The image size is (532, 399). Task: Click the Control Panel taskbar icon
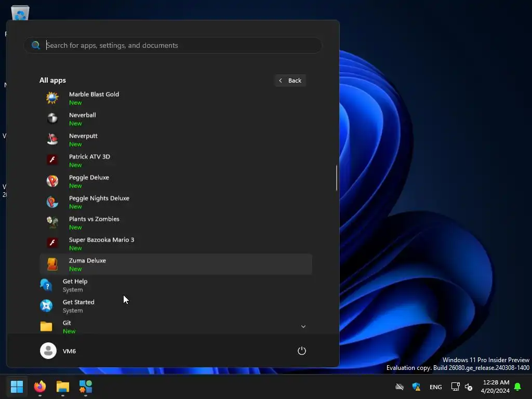tap(86, 387)
